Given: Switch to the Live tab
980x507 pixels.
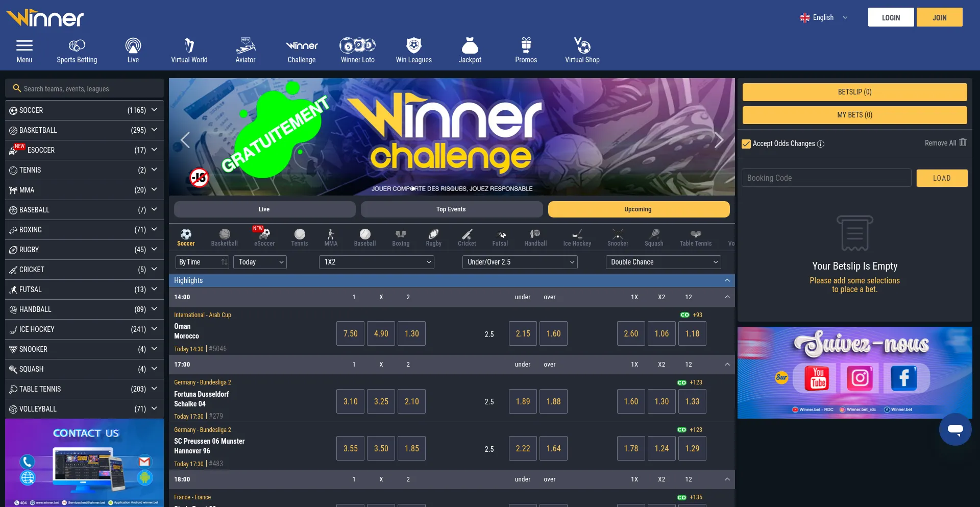Looking at the screenshot, I should [x=264, y=209].
